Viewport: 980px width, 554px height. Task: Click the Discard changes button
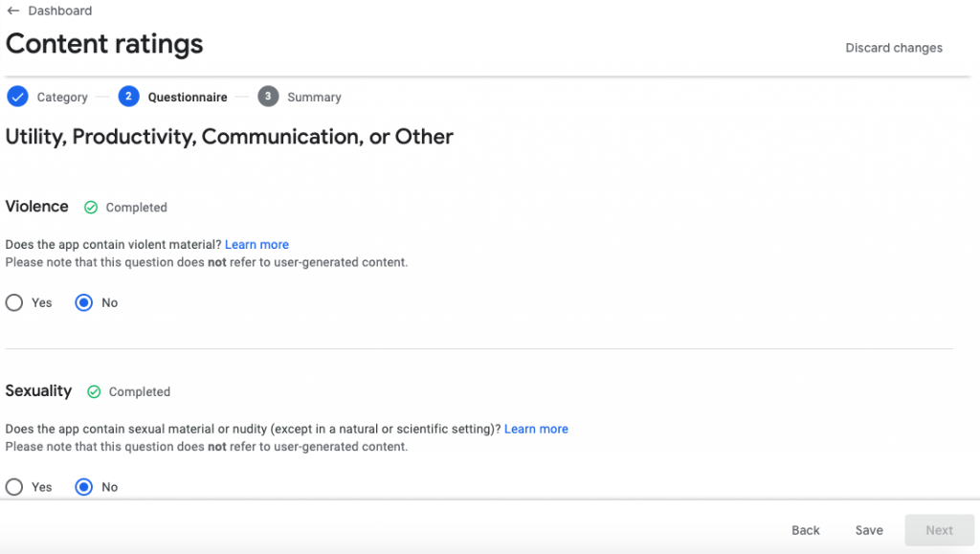pyautogui.click(x=893, y=48)
